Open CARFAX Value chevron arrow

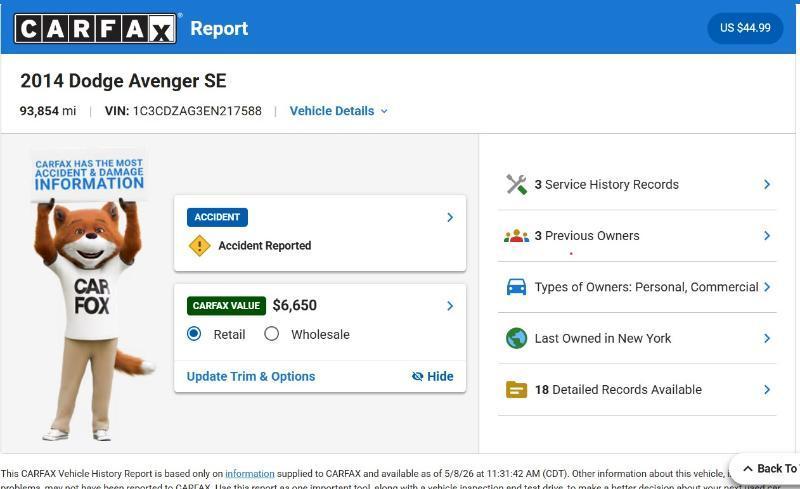[450, 306]
